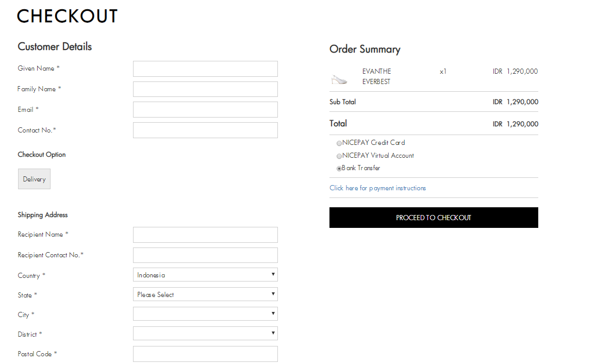Click the Recipient Contact No. field
The height and width of the screenshot is (364, 596).
point(205,255)
